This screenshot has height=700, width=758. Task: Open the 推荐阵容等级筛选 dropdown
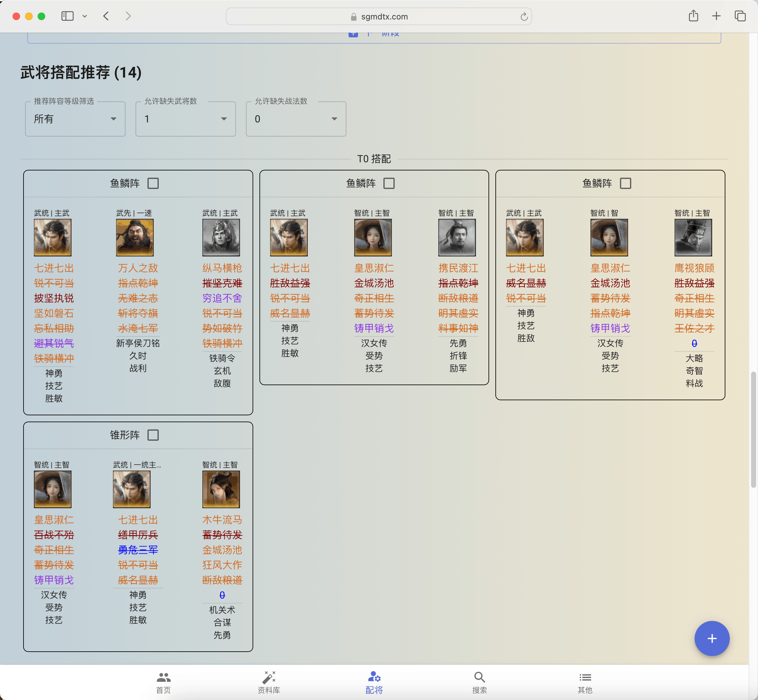tap(75, 119)
